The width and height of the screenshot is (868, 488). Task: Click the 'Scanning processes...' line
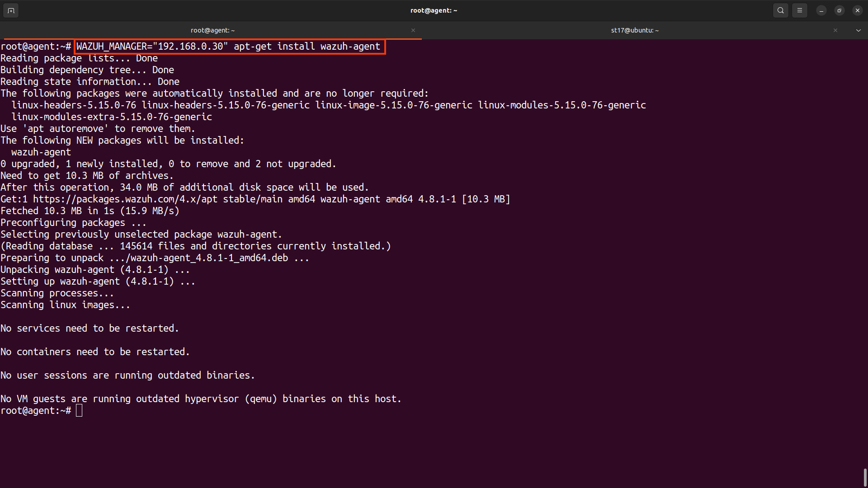pyautogui.click(x=57, y=293)
